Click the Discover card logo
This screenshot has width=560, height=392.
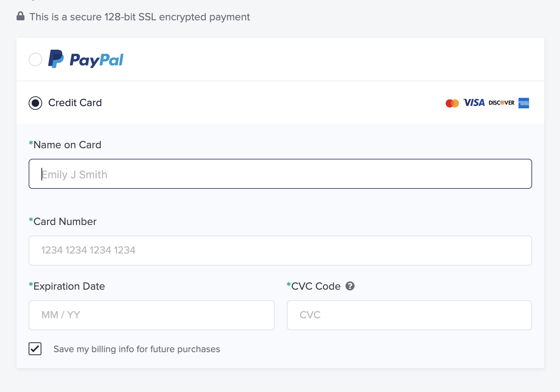pos(501,103)
